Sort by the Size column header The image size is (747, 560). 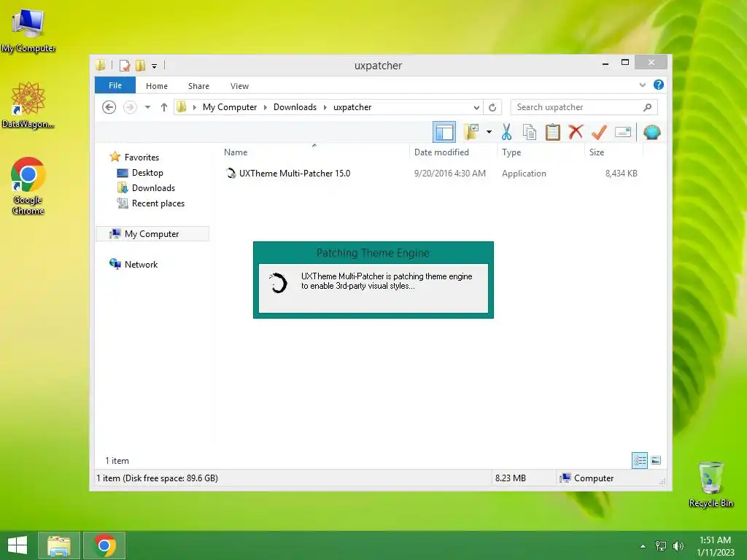coord(597,152)
